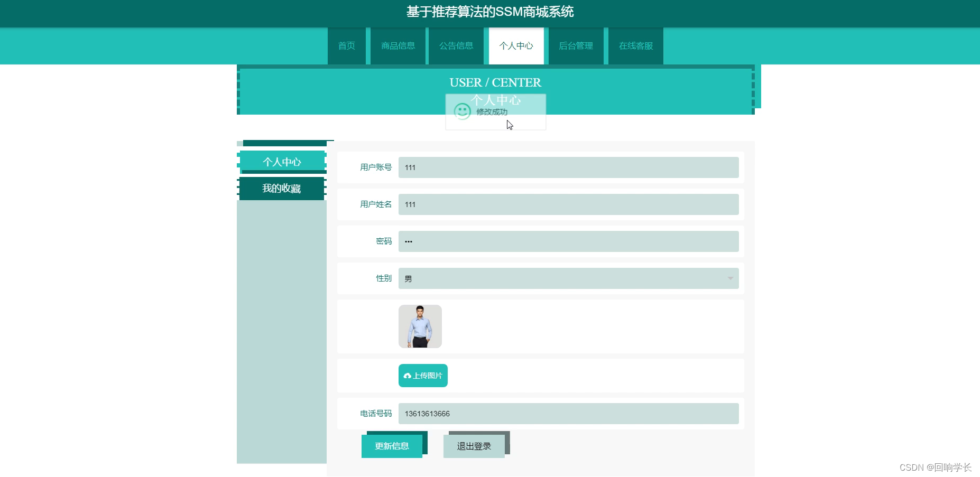
Task: Open the 公告信息 menu item
Action: [x=456, y=46]
